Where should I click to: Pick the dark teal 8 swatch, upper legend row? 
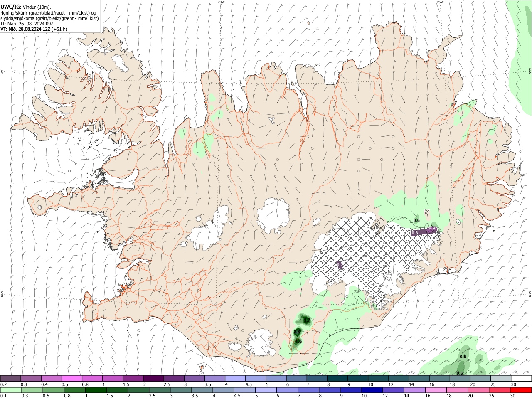pyautogui.click(x=337, y=378)
